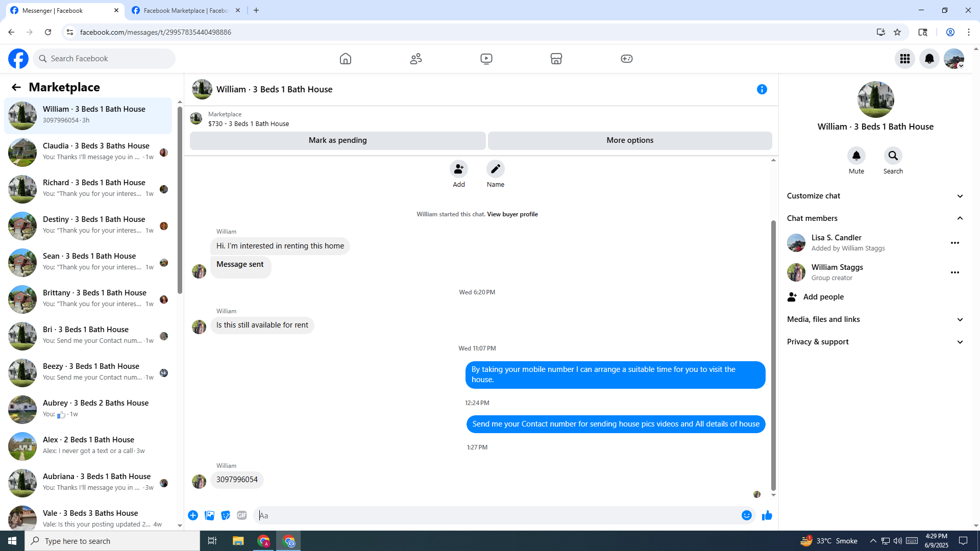Image resolution: width=980 pixels, height=551 pixels.
Task: Click the notifications bell icon
Action: 929,59
